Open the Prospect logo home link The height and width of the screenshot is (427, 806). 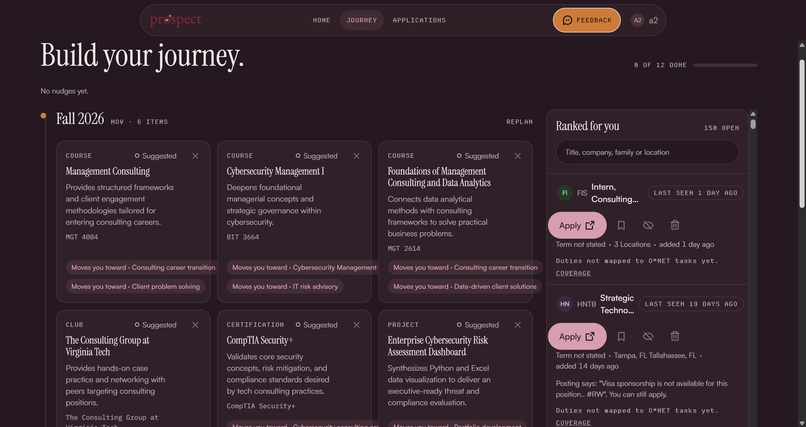[175, 21]
